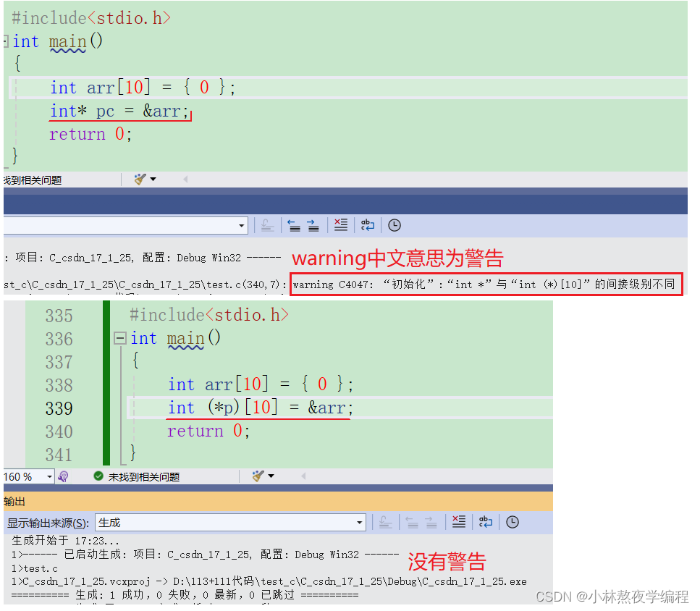Jump to previous message using left arrow icon
The width and height of the screenshot is (700, 611).
point(294,225)
